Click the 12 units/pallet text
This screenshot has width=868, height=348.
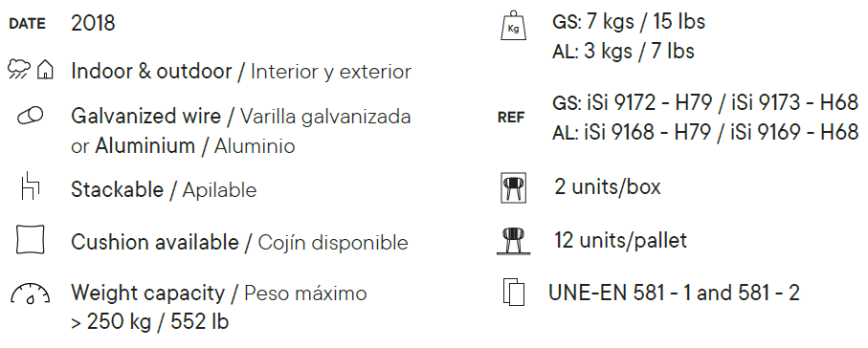point(620,240)
